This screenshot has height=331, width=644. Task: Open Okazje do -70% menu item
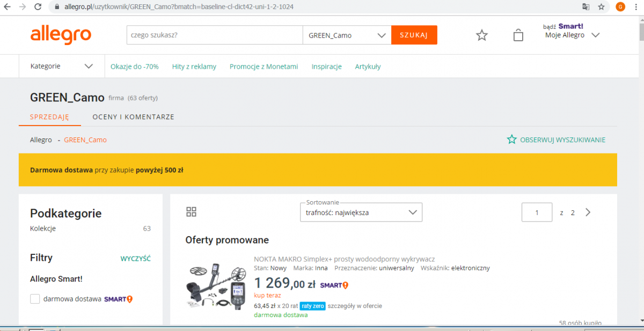[x=135, y=67]
